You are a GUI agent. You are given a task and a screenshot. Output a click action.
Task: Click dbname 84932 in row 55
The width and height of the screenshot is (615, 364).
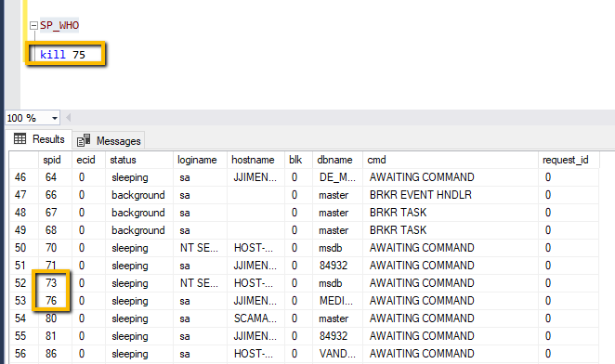[337, 336]
